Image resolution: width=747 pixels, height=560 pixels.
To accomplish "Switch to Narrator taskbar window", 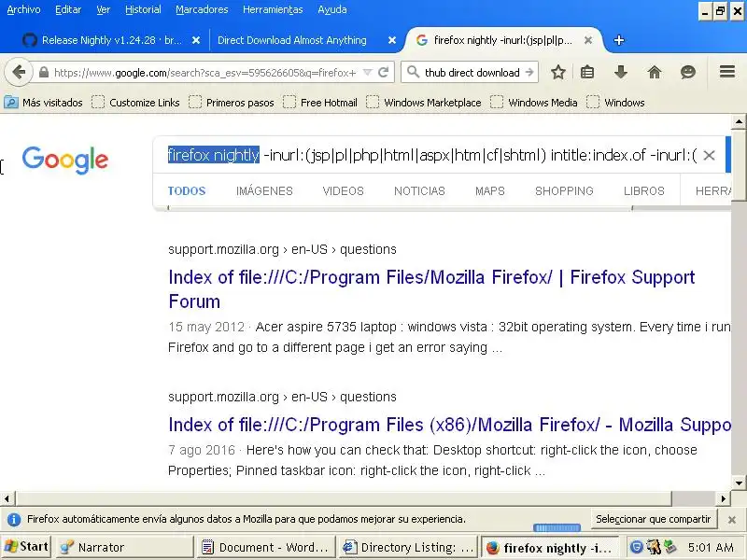I will point(125,547).
